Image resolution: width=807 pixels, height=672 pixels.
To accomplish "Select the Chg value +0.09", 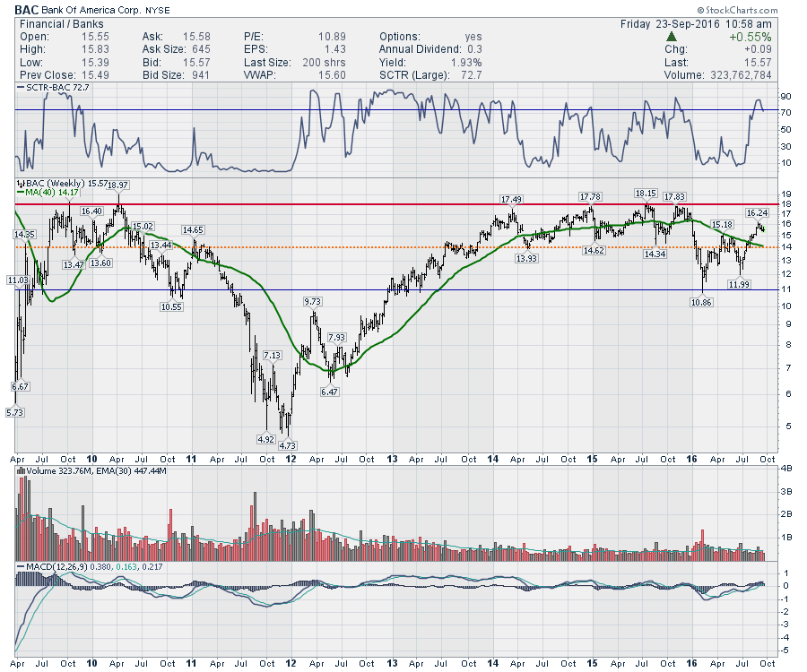I will (758, 49).
